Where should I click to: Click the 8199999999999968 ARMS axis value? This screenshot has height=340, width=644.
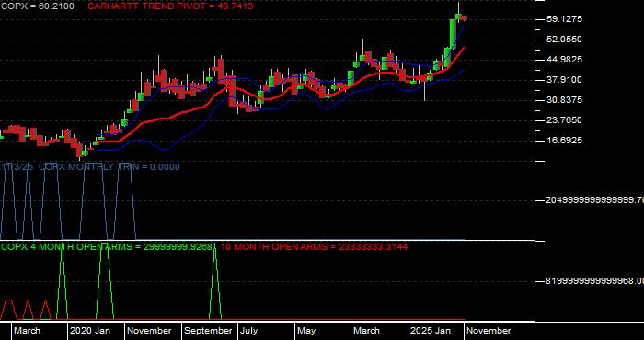[x=594, y=281]
